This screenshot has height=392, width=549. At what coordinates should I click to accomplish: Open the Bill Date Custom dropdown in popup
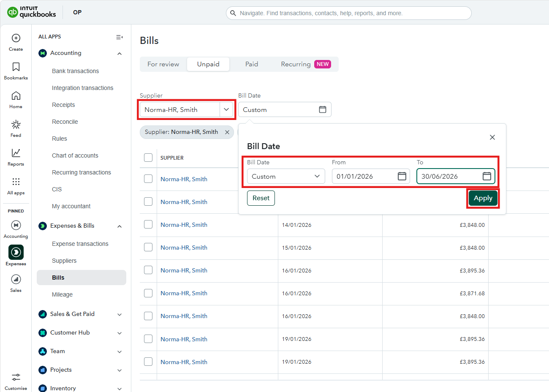(x=286, y=176)
